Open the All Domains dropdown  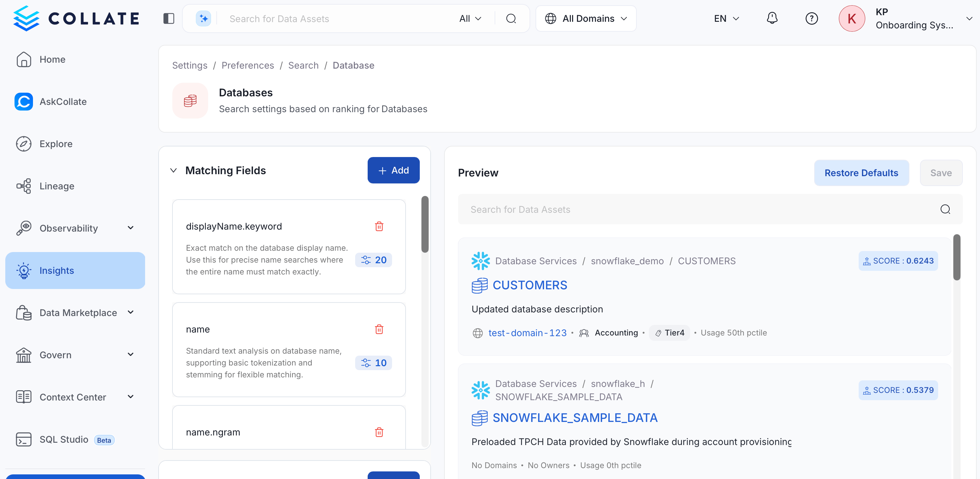[x=586, y=18]
